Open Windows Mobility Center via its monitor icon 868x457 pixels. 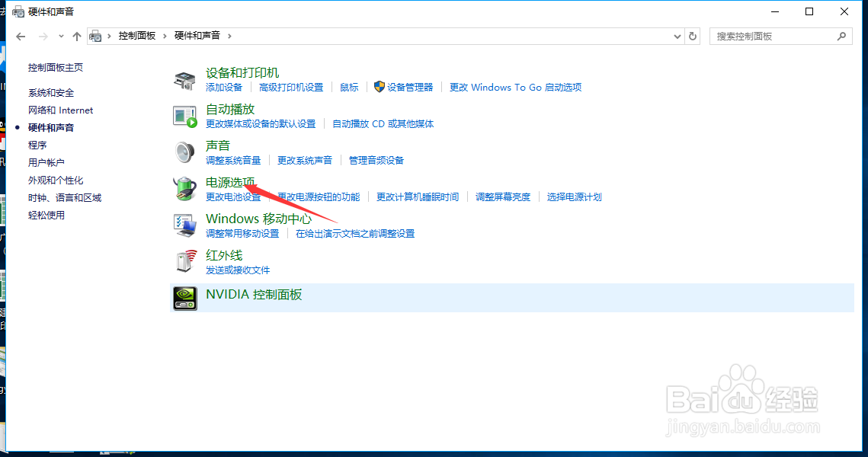[184, 224]
